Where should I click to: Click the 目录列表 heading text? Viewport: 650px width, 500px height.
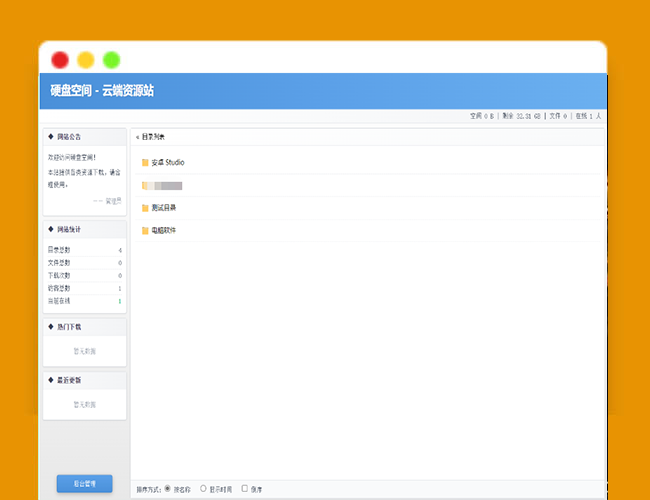click(153, 137)
